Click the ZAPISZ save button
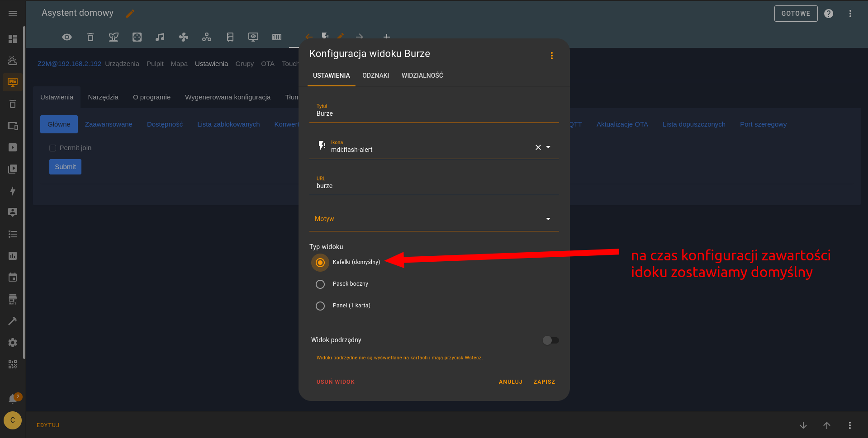 544,382
